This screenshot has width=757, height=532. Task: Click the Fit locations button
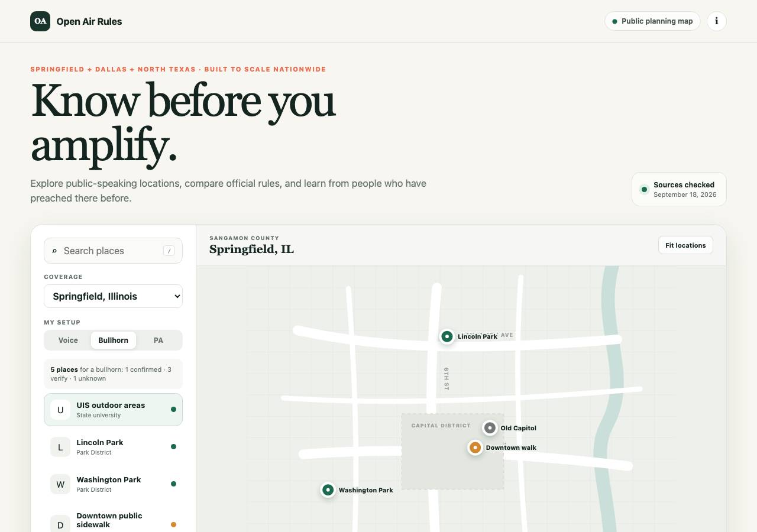pyautogui.click(x=685, y=245)
